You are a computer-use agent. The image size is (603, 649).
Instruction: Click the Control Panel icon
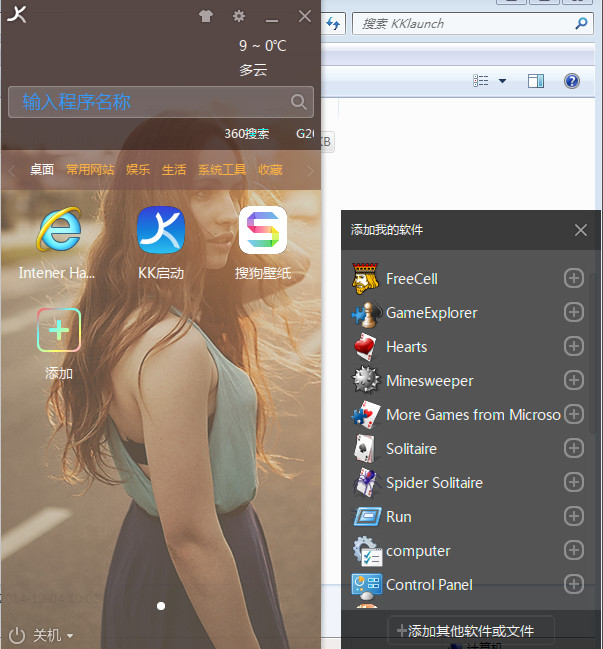pyautogui.click(x=366, y=587)
